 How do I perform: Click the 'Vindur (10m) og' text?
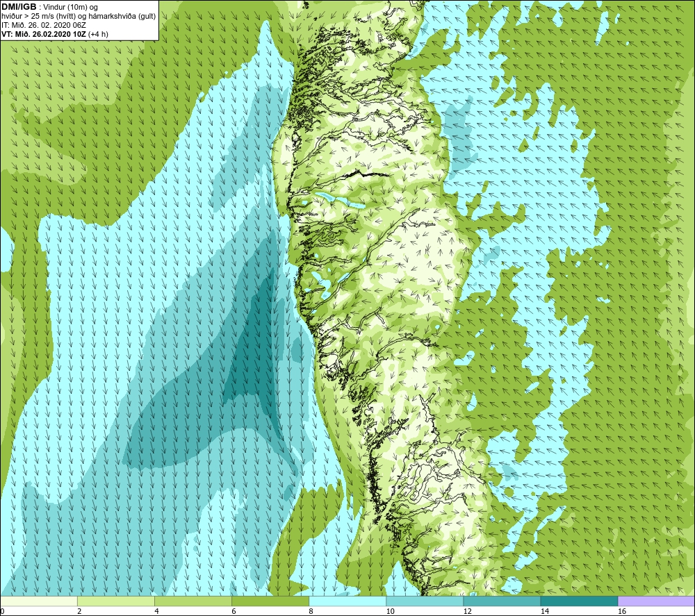pyautogui.click(x=71, y=8)
